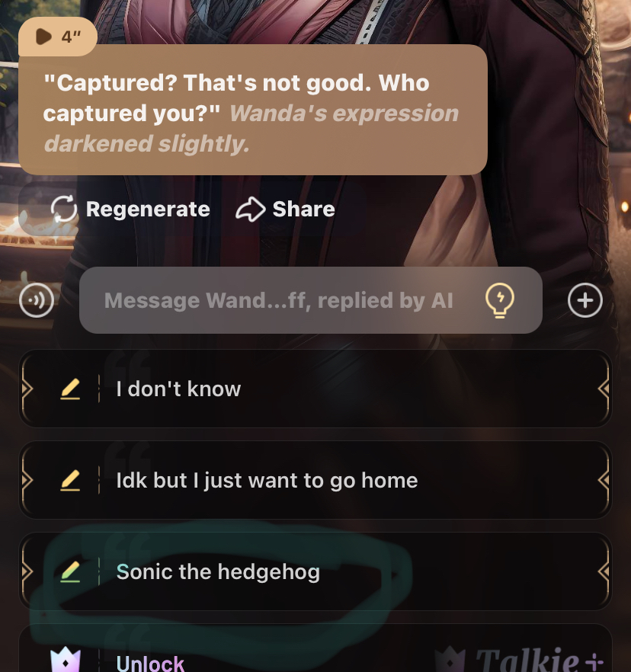The width and height of the screenshot is (631, 672).
Task: Open the Unlock link
Action: [x=150, y=663]
